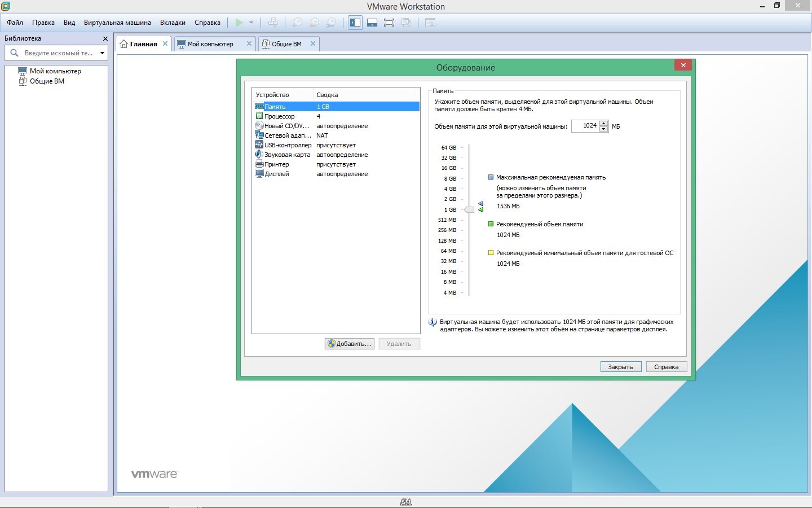This screenshot has height=508, width=812.
Task: Select the New CD/DVD device entry
Action: (286, 126)
